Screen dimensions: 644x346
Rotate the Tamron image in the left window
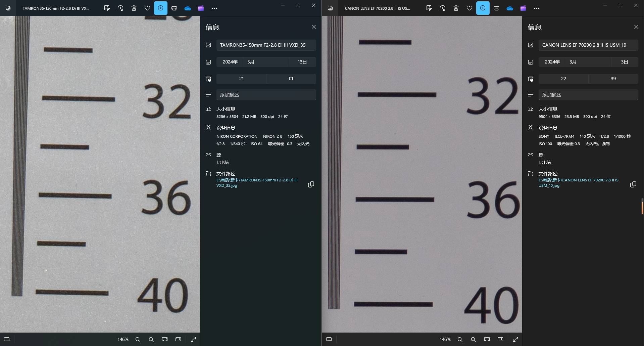pyautogui.click(x=120, y=8)
